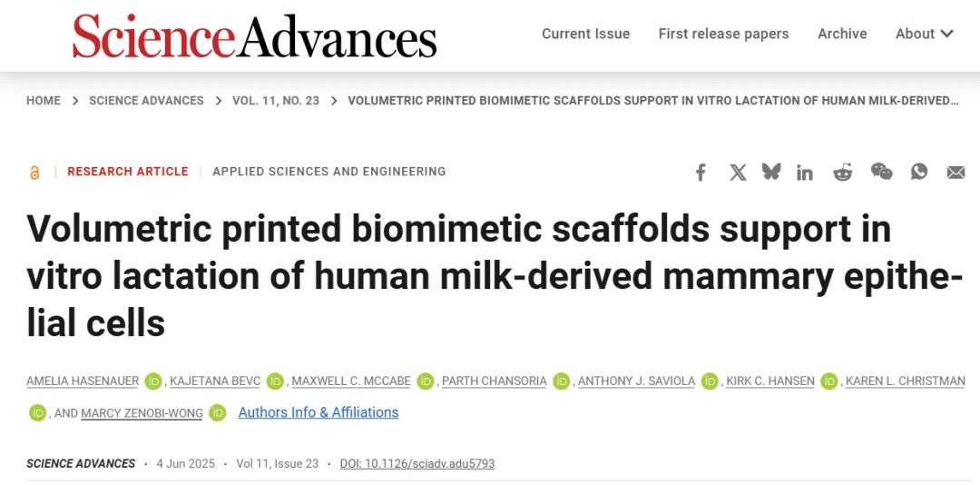Screen dimensions: 980x485
Task: Share article on Bluesky
Action: pyautogui.click(x=771, y=171)
